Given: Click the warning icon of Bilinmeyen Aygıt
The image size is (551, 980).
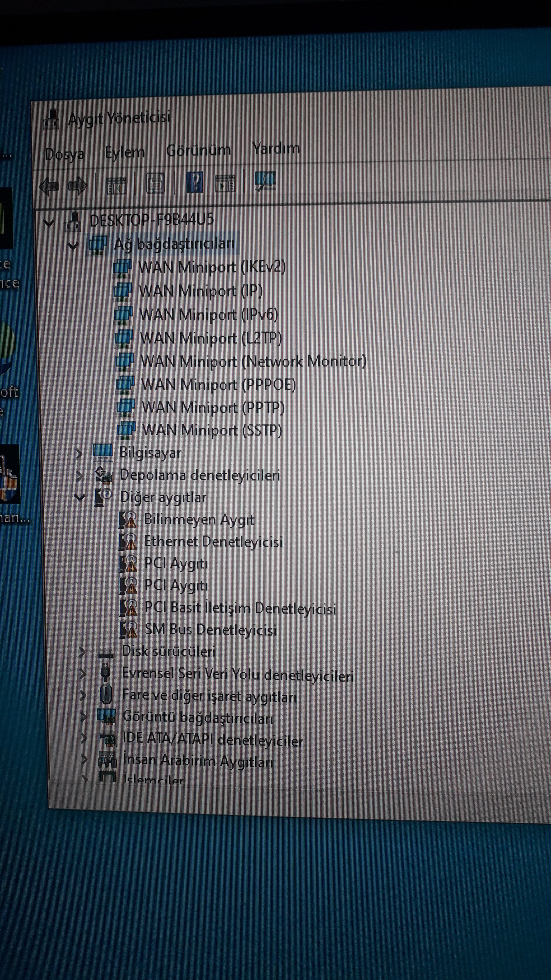Looking at the screenshot, I should click(128, 520).
